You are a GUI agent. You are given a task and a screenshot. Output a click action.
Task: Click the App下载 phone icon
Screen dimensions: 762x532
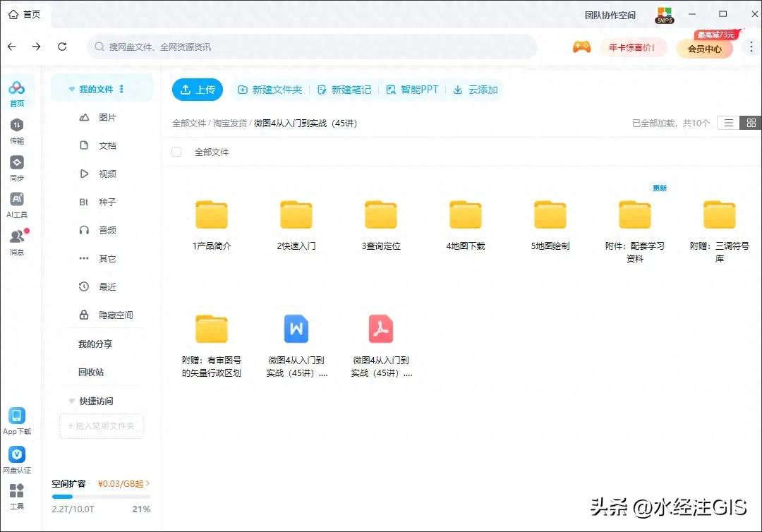coord(16,416)
